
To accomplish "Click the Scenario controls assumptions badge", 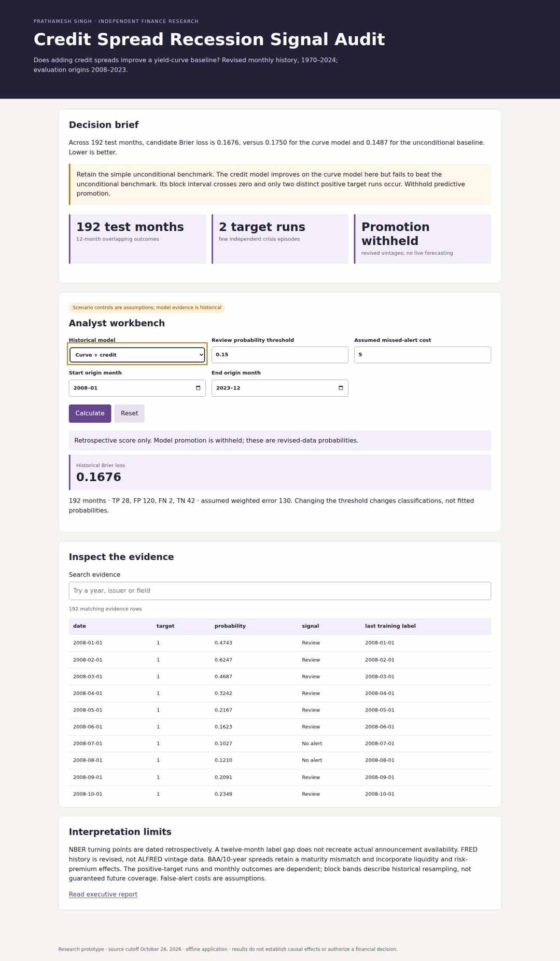I will click(147, 308).
